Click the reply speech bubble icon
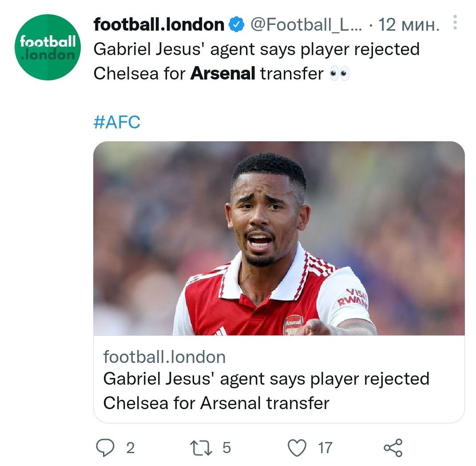The height and width of the screenshot is (466, 476). [x=105, y=447]
